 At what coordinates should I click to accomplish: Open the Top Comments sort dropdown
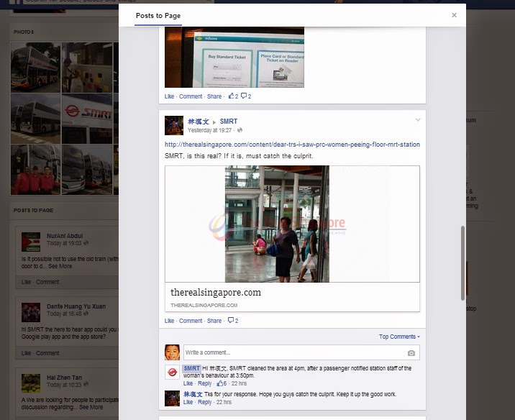click(x=399, y=337)
